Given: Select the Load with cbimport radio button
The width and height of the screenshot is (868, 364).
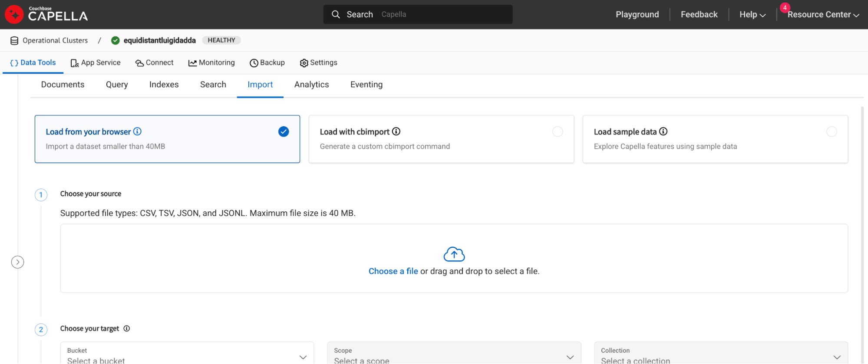Looking at the screenshot, I should tap(558, 131).
